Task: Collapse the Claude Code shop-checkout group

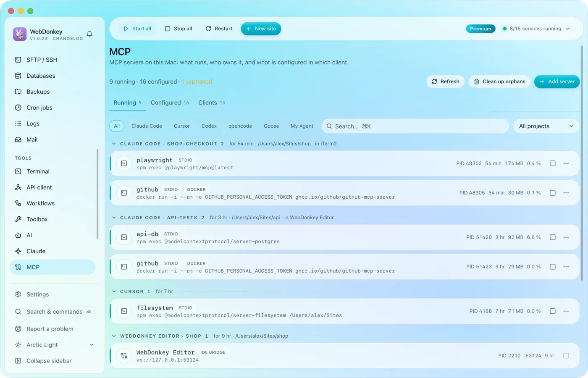Action: [114, 144]
